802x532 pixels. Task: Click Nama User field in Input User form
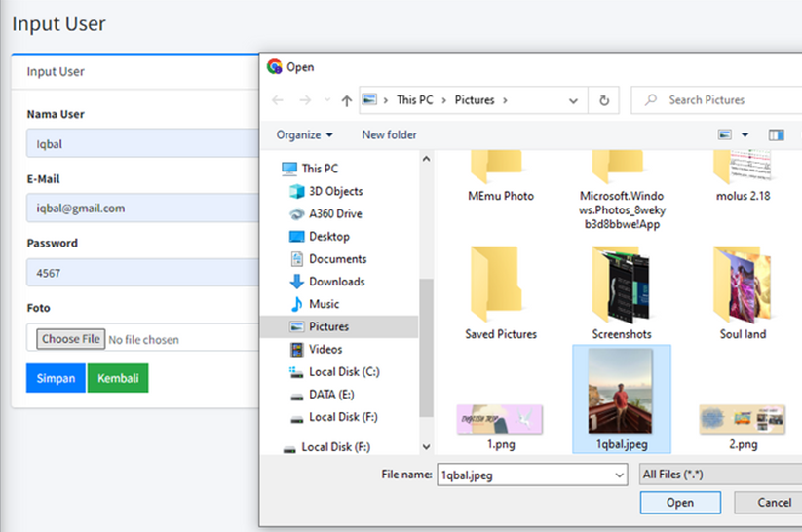[142, 144]
